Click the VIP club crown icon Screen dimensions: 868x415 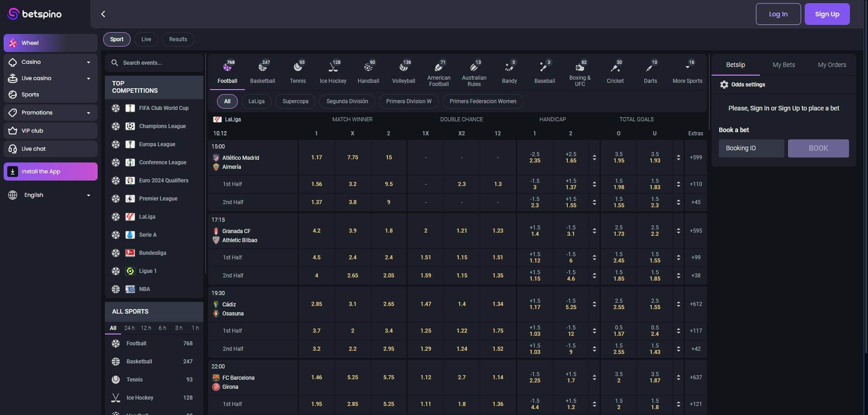[13, 131]
